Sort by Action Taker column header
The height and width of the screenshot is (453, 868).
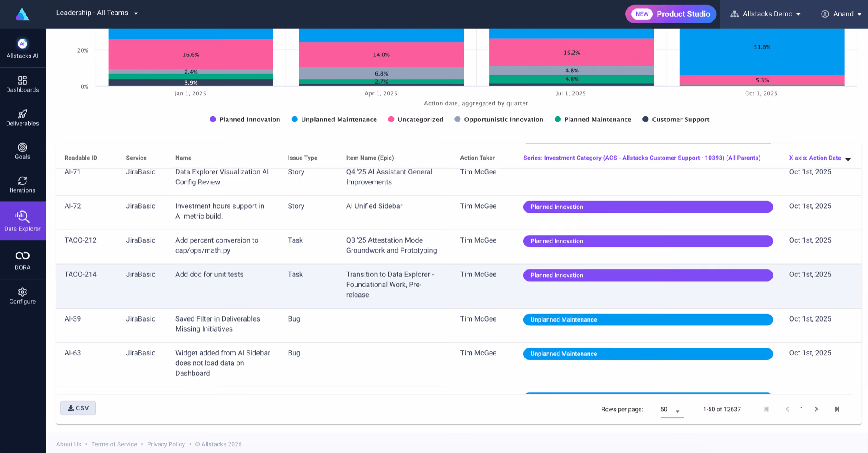(477, 158)
